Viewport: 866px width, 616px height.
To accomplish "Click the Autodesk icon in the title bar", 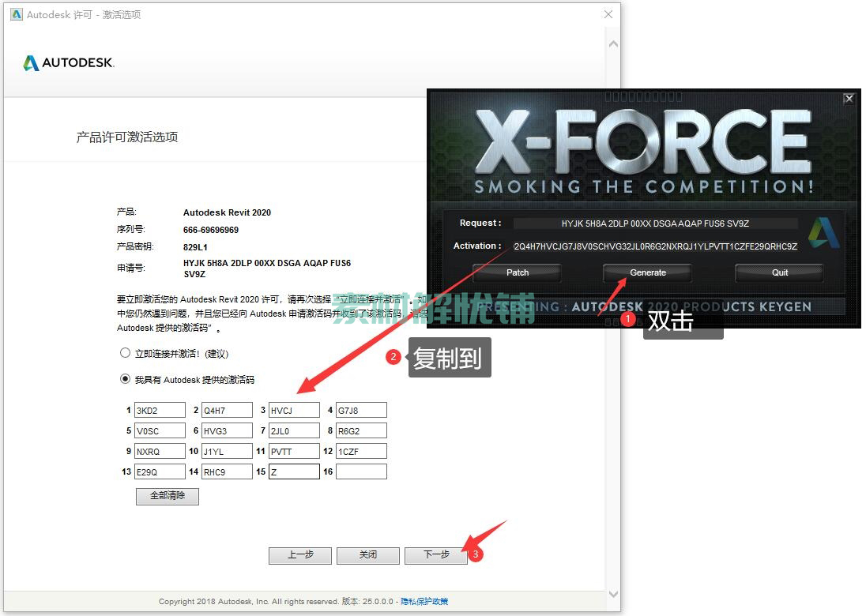I will 17,14.
